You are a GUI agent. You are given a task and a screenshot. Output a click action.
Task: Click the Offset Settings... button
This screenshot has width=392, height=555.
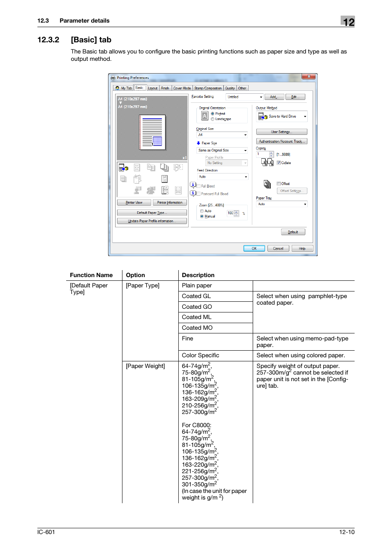(292, 191)
